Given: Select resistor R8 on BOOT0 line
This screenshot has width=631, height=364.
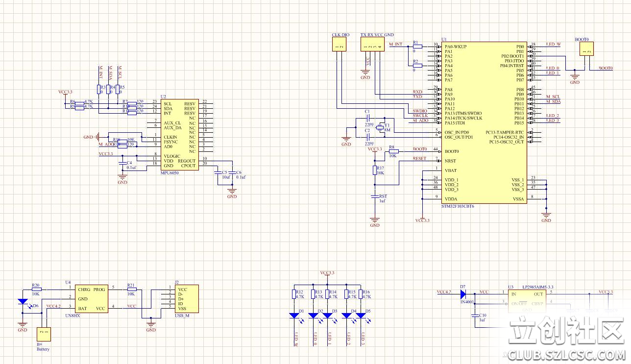Looking at the screenshot, I should [393, 151].
